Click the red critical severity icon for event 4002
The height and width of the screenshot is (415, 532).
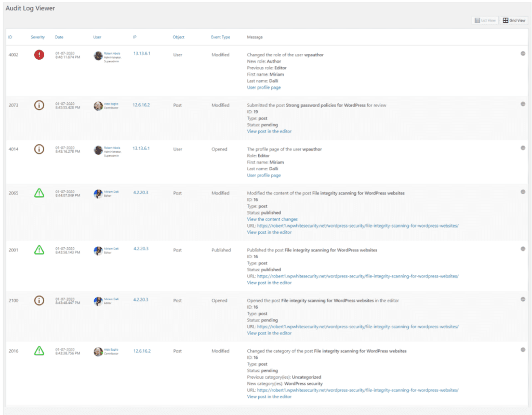point(39,55)
